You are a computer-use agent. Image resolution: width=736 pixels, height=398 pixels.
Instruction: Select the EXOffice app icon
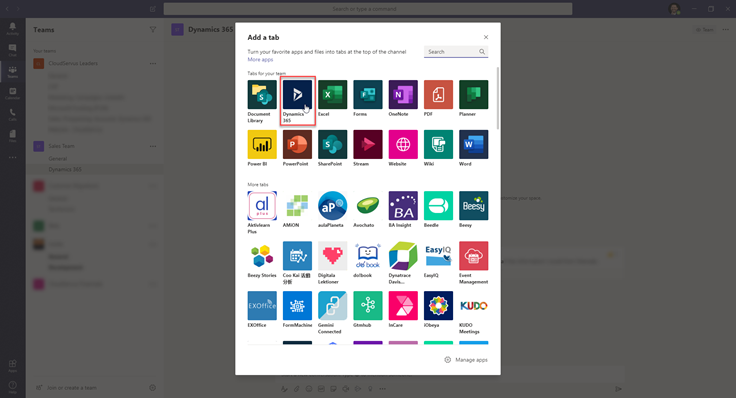tap(262, 306)
